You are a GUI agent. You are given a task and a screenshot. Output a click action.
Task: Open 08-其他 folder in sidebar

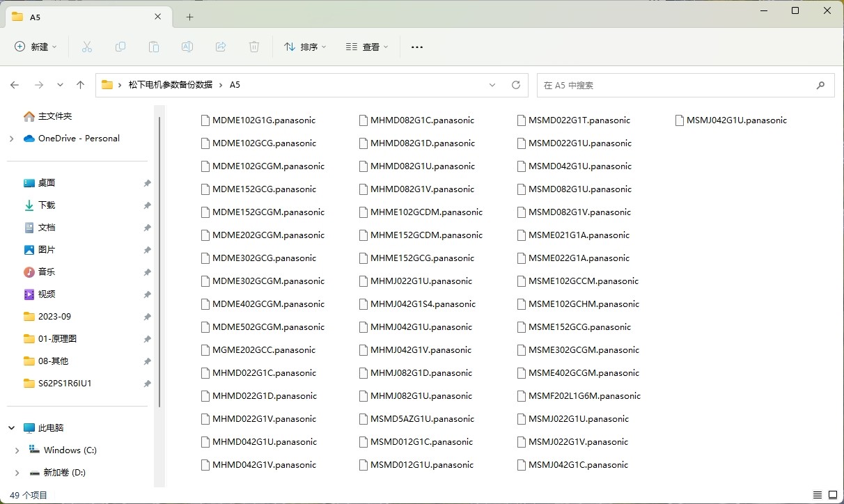pyautogui.click(x=53, y=361)
